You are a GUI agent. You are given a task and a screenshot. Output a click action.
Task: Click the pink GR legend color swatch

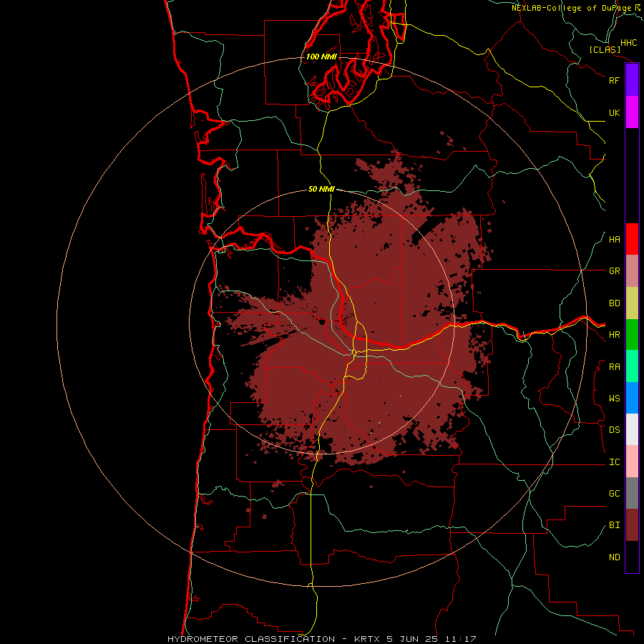pyautogui.click(x=632, y=271)
